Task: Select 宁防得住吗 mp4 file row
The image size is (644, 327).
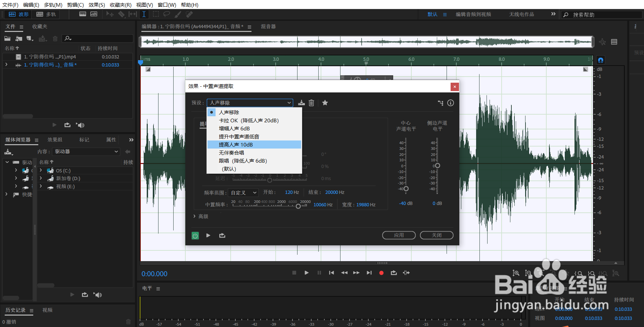Action: point(68,57)
